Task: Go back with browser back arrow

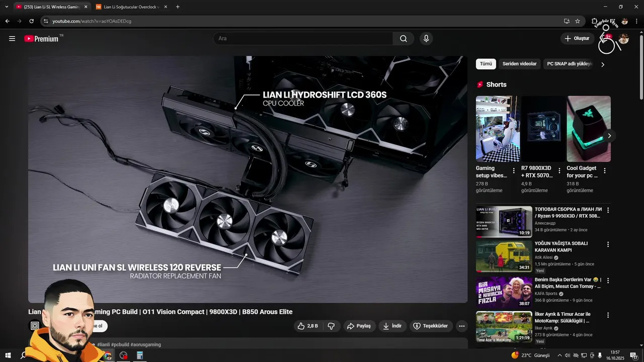Action: [7, 21]
